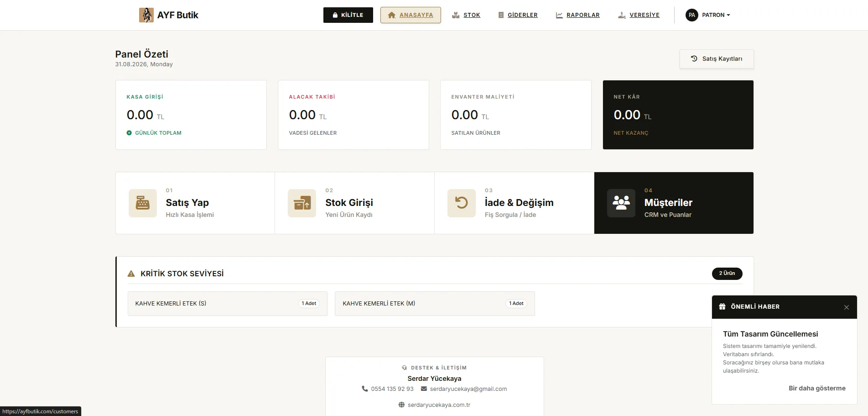Image resolution: width=868 pixels, height=416 pixels.
Task: Click 1 Adet badge for ETEK (S)
Action: click(309, 304)
